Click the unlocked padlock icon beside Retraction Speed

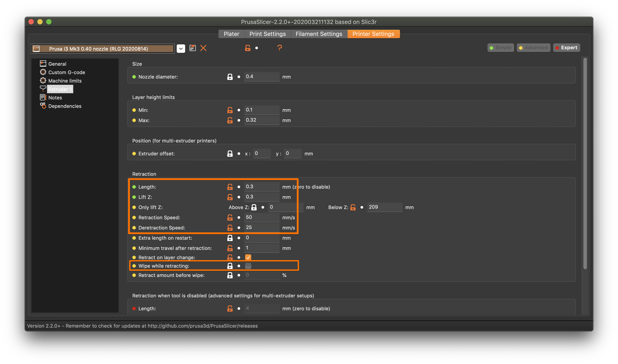point(230,218)
